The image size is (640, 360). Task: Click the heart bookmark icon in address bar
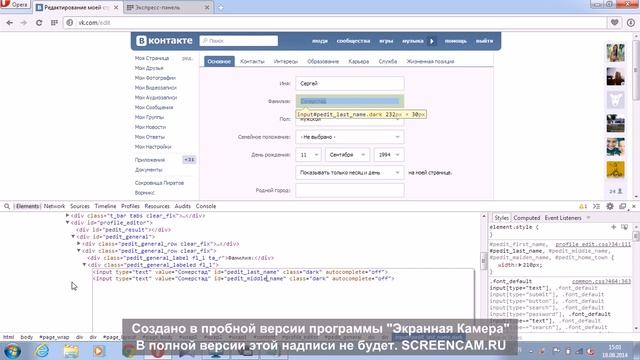615,22
